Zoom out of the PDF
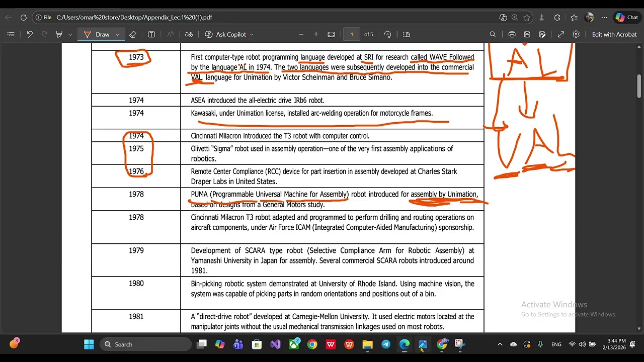Screen dimensions: 644x362 click(x=301, y=34)
